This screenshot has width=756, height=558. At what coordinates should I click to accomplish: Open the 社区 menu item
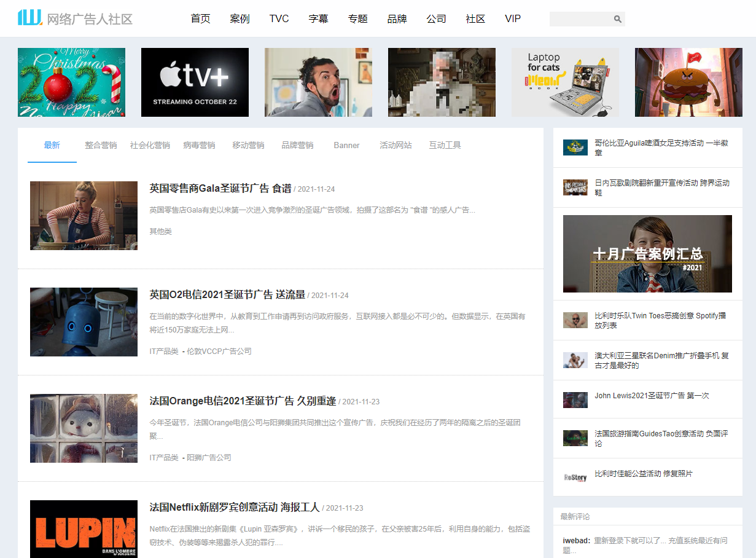(475, 18)
